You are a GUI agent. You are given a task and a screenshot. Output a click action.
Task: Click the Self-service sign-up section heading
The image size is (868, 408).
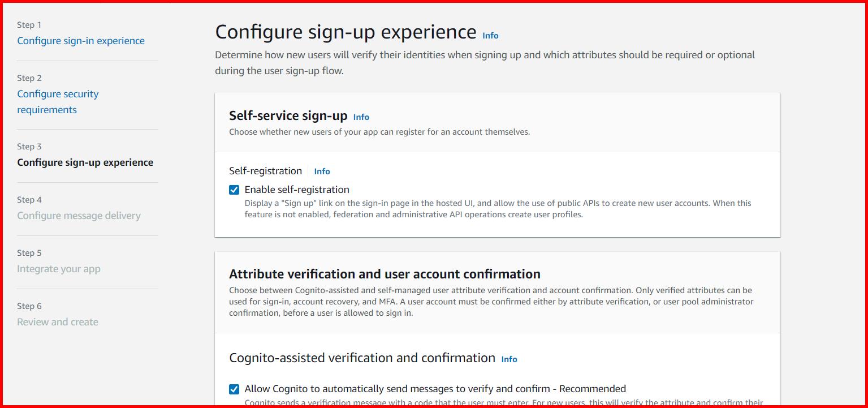coord(289,115)
